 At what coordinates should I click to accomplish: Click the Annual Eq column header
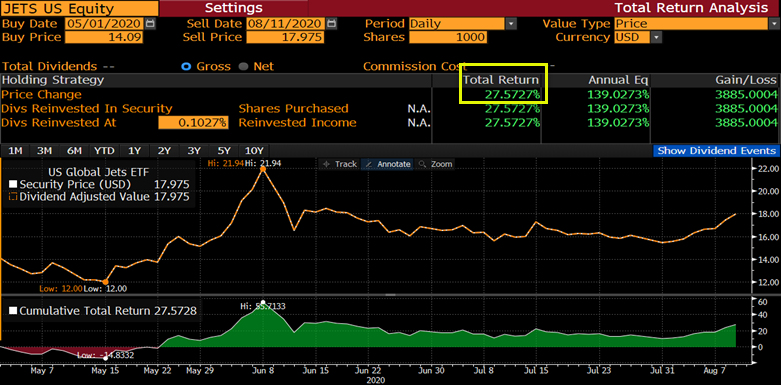[618, 80]
